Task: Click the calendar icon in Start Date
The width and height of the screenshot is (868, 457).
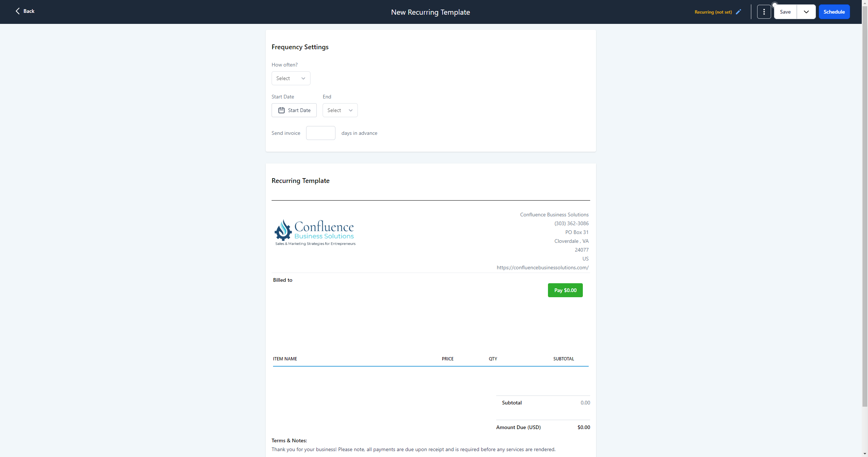Action: (282, 110)
